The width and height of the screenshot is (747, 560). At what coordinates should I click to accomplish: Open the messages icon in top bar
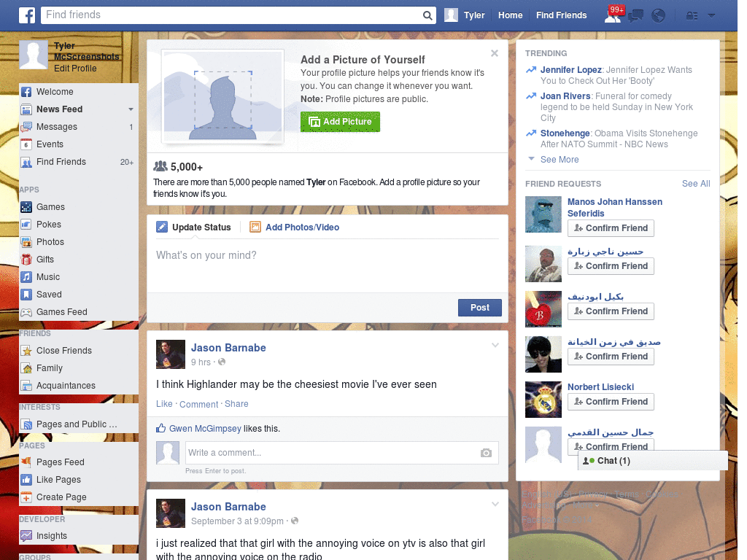click(x=635, y=16)
